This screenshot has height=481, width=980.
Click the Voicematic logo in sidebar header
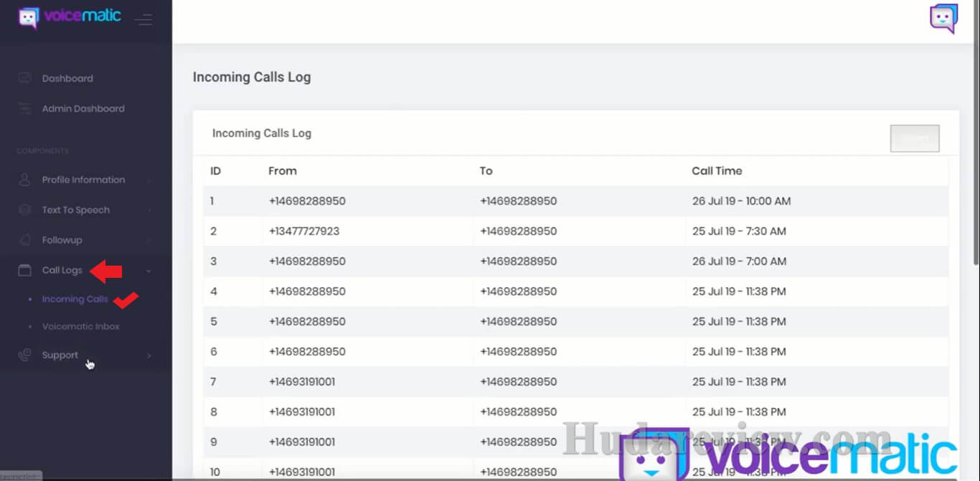[70, 17]
